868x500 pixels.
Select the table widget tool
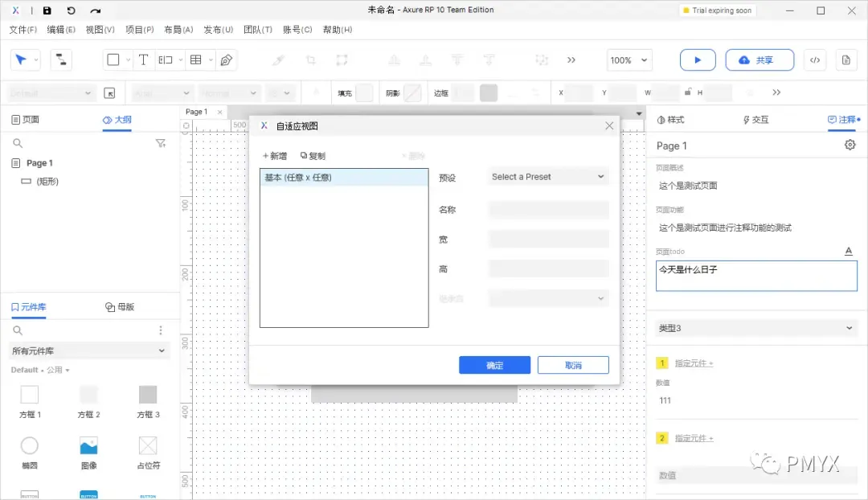click(195, 59)
